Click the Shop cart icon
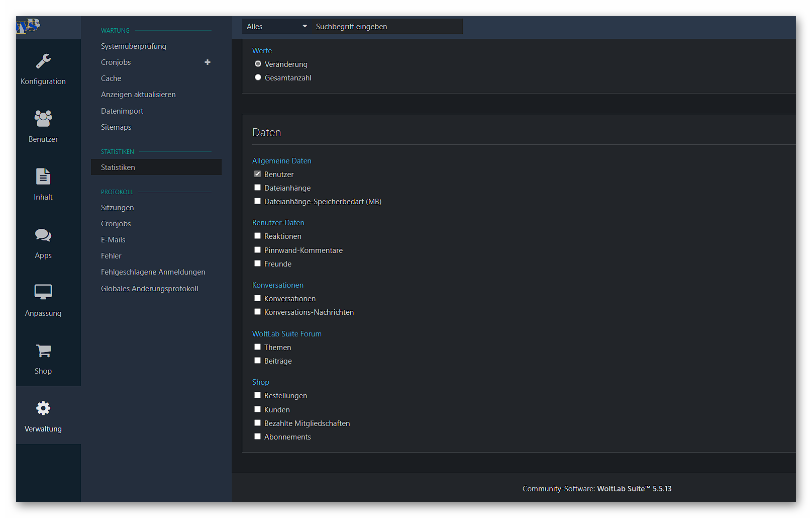 pyautogui.click(x=43, y=351)
